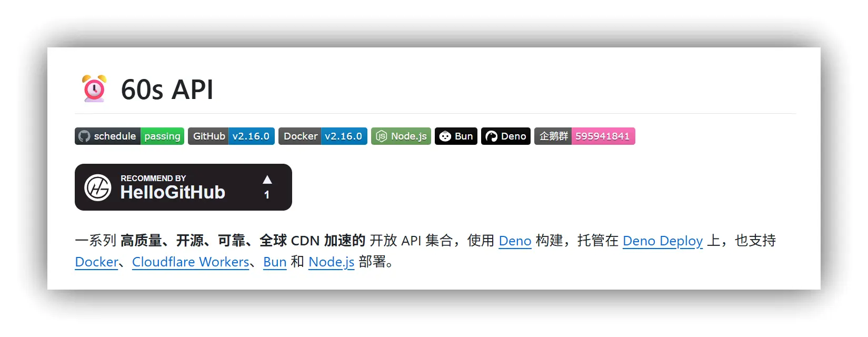The height and width of the screenshot is (337, 868).
Task: Open the GitHub v2.16.0 version badge
Action: pos(231,136)
